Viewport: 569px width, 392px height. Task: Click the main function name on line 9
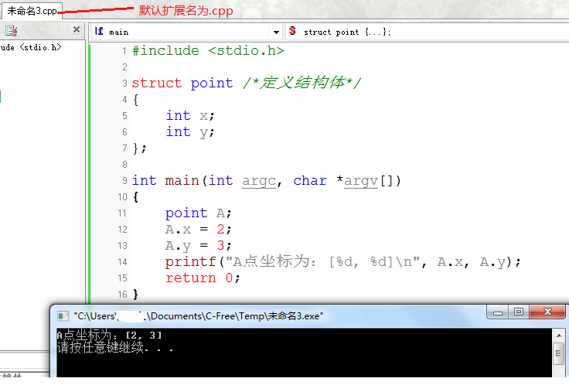pos(182,180)
